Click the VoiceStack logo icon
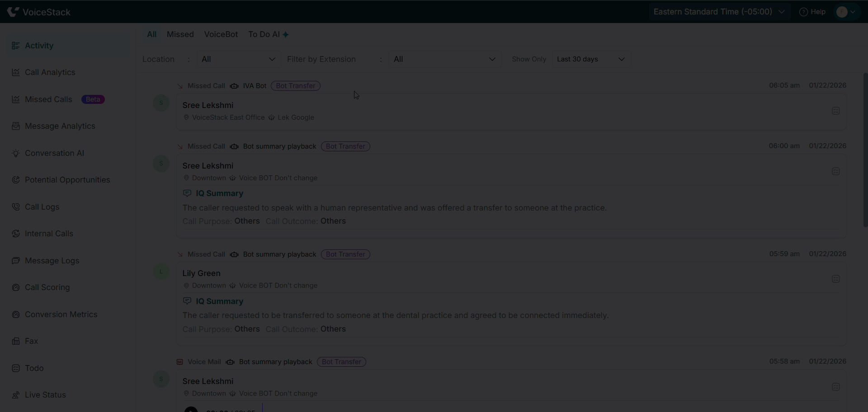This screenshot has width=868, height=412. pos(13,12)
